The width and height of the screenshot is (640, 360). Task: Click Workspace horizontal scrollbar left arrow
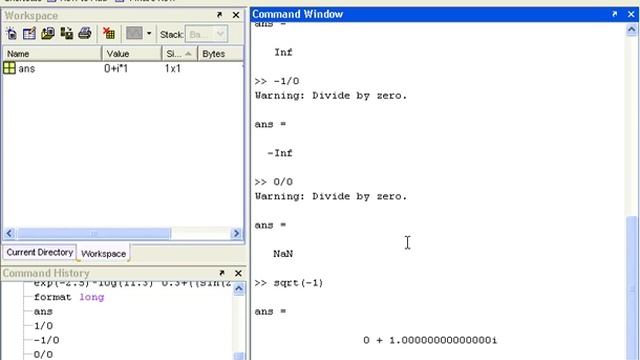[x=9, y=233]
